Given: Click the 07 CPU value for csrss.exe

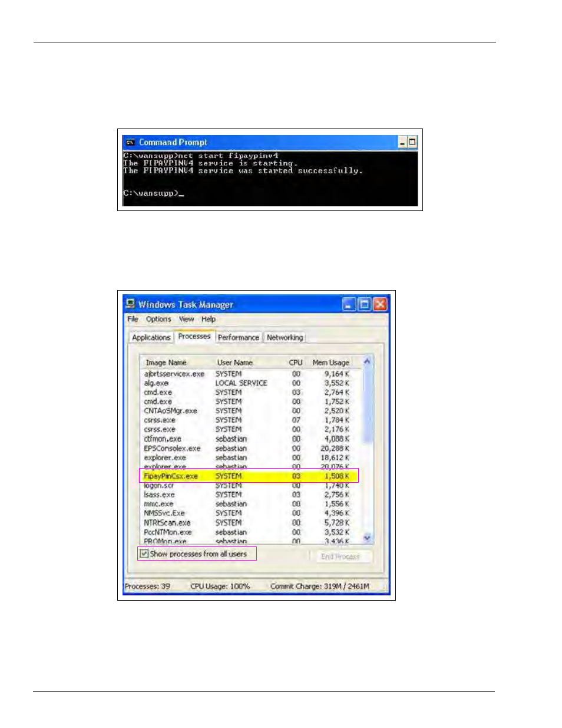Looking at the screenshot, I should click(x=296, y=420).
